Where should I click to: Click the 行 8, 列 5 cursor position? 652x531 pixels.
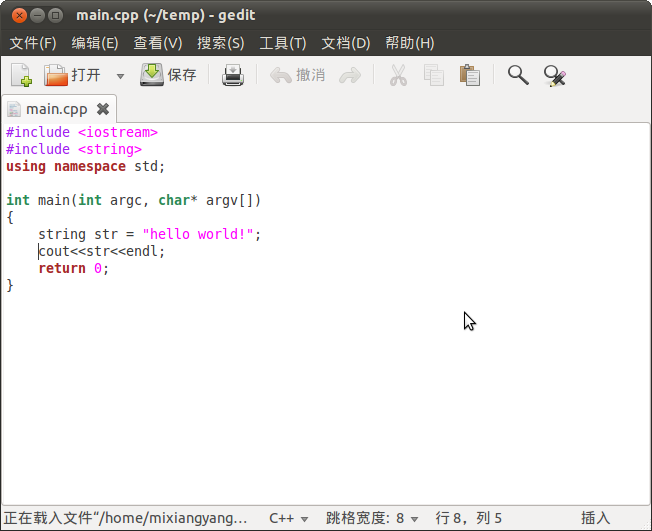(x=469, y=519)
